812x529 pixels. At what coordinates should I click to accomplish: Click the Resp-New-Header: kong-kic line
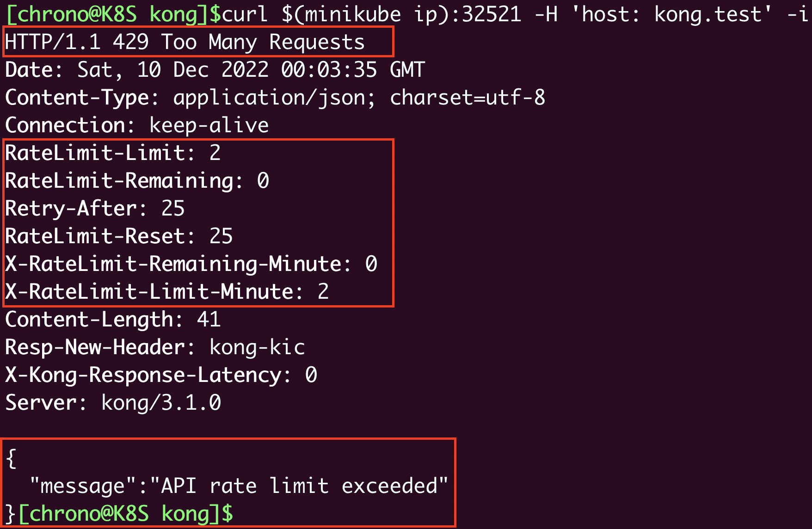(x=155, y=347)
